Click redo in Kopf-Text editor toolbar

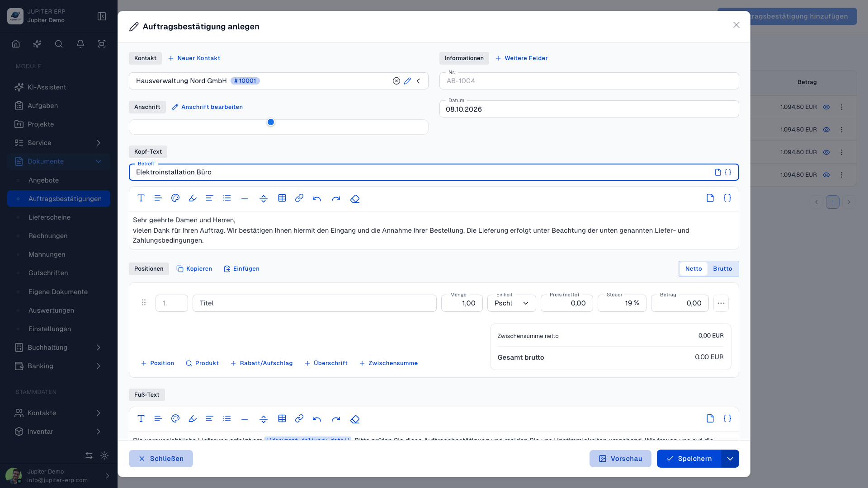coord(335,198)
